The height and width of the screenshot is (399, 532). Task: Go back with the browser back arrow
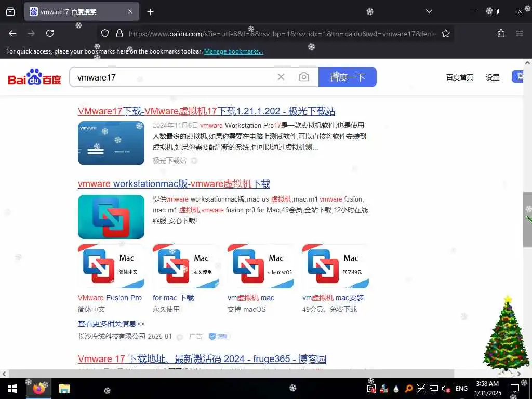pos(12,33)
